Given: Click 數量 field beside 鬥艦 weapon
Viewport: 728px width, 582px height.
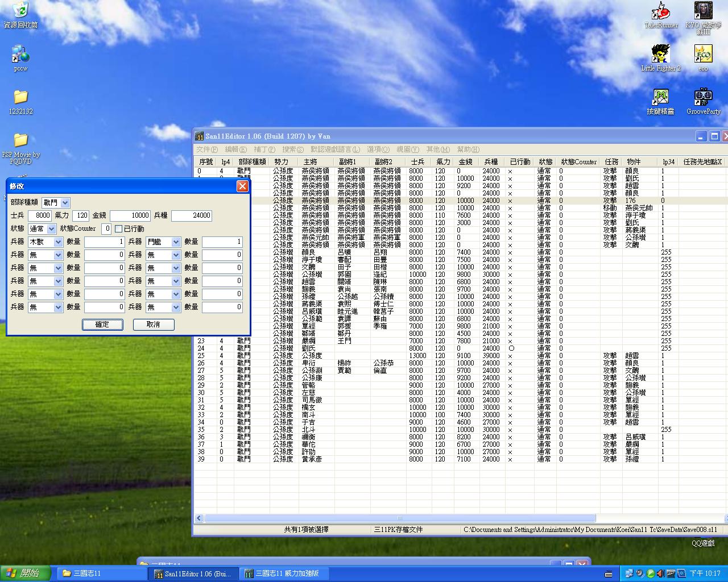Looking at the screenshot, I should [222, 242].
